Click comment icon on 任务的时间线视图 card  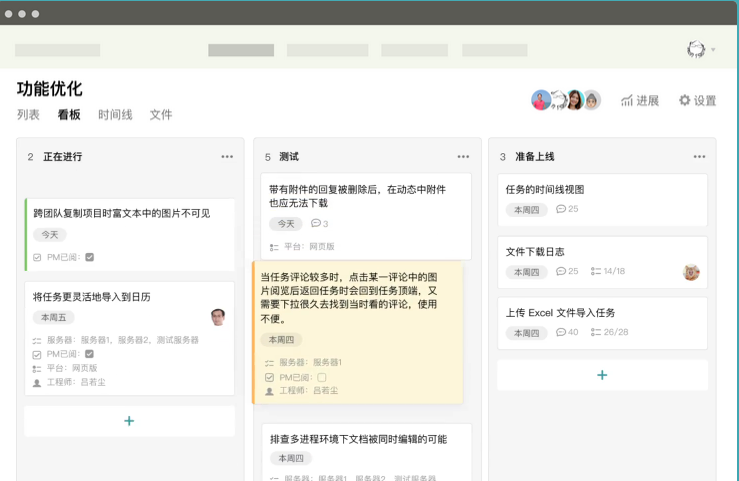pos(561,209)
